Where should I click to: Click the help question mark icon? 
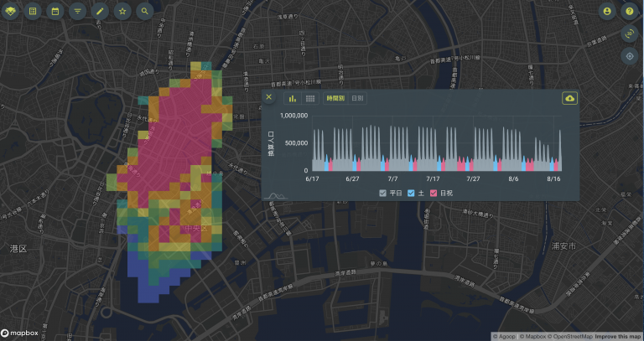tap(630, 12)
